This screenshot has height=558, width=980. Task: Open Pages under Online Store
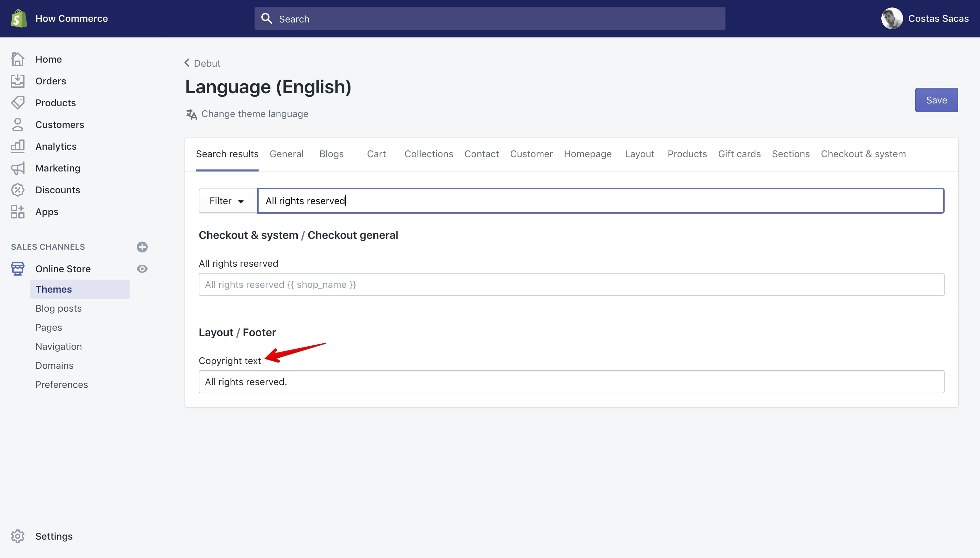49,327
